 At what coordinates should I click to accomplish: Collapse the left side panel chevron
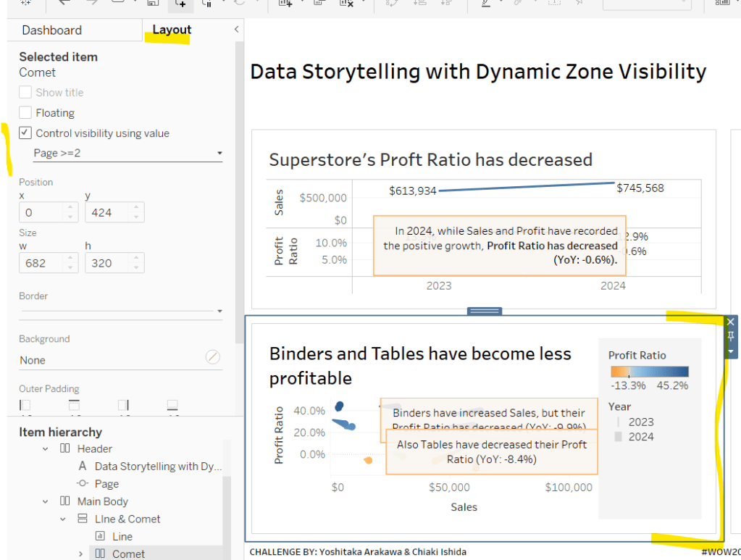pos(236,30)
